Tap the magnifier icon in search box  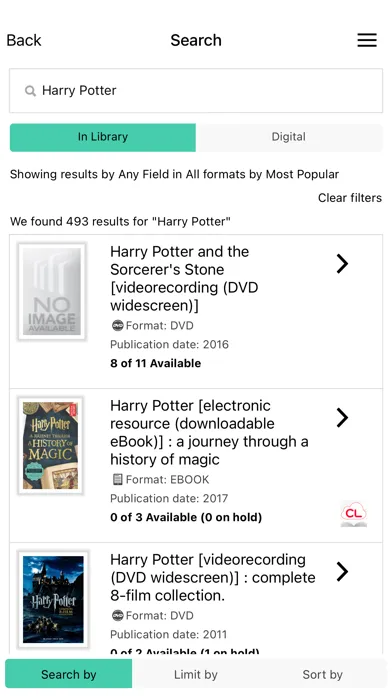30,91
